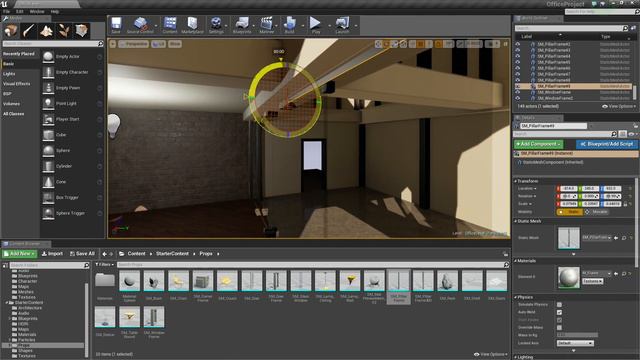Click StarterContent in the breadcrumb path
The width and height of the screenshot is (640, 360).
[172, 254]
